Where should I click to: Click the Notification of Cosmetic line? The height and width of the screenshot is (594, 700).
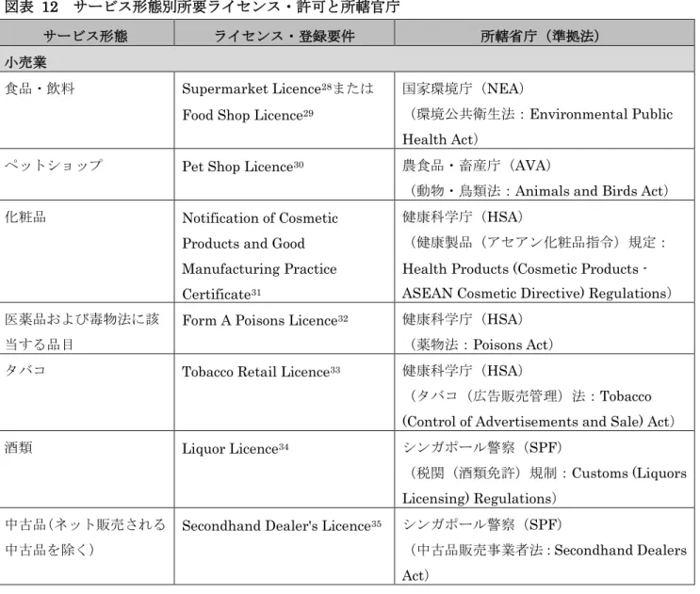pos(260,217)
